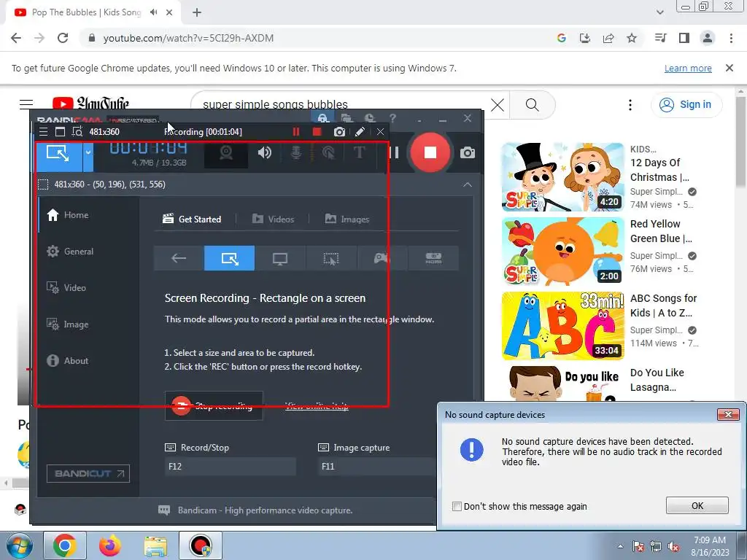Take screenshot using overlay toolbar camera icon
This screenshot has width=747, height=560.
[339, 132]
